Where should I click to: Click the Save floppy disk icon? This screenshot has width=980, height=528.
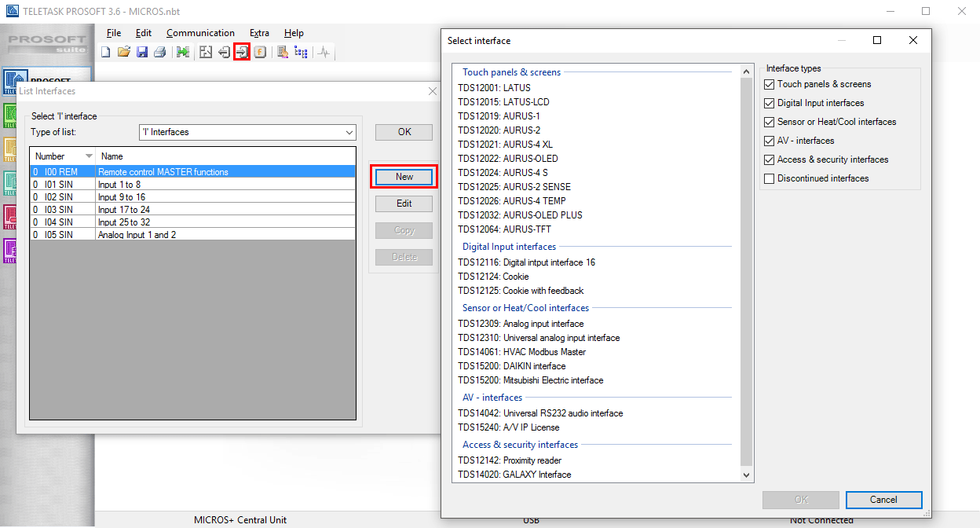click(x=142, y=53)
